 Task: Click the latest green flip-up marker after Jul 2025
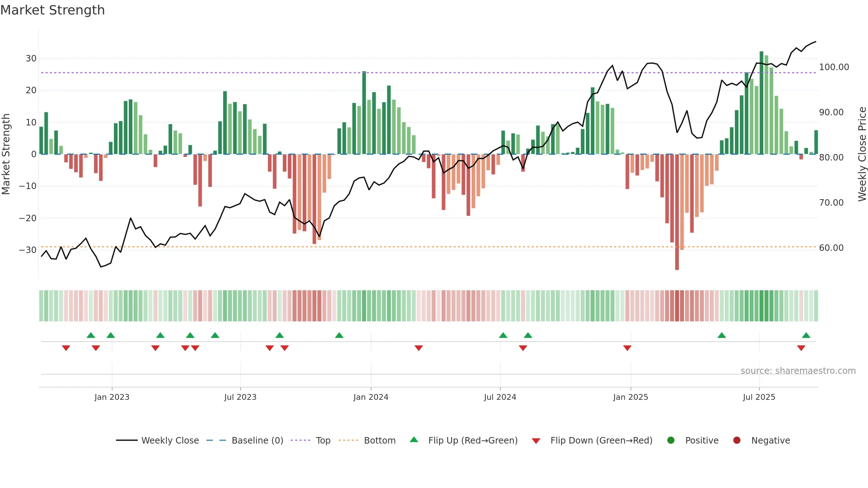(806, 335)
